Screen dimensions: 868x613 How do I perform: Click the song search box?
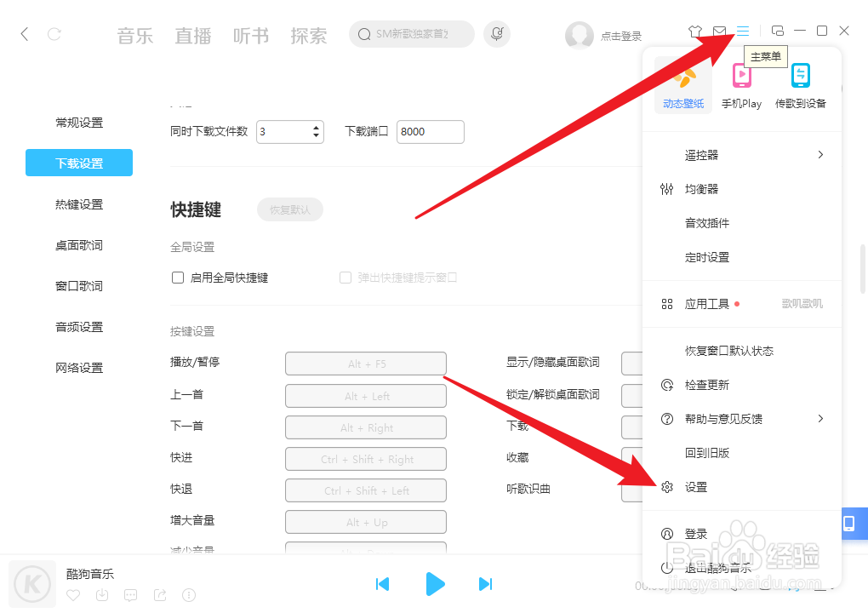pyautogui.click(x=412, y=34)
